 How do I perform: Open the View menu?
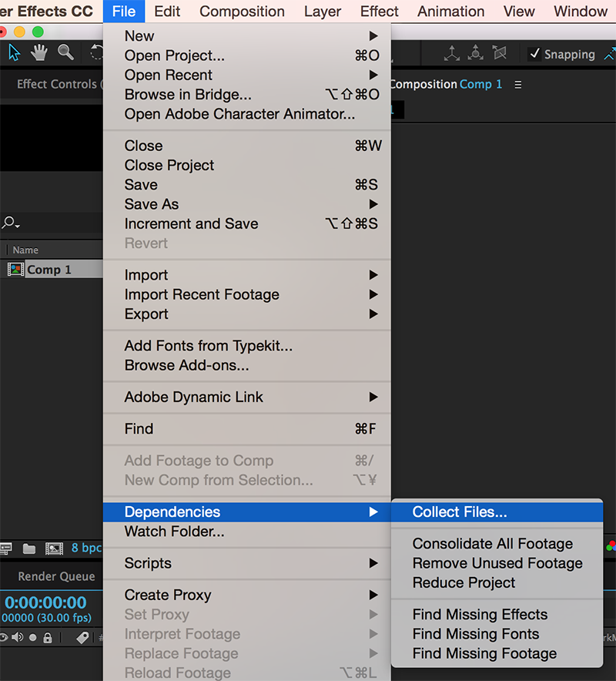[519, 12]
